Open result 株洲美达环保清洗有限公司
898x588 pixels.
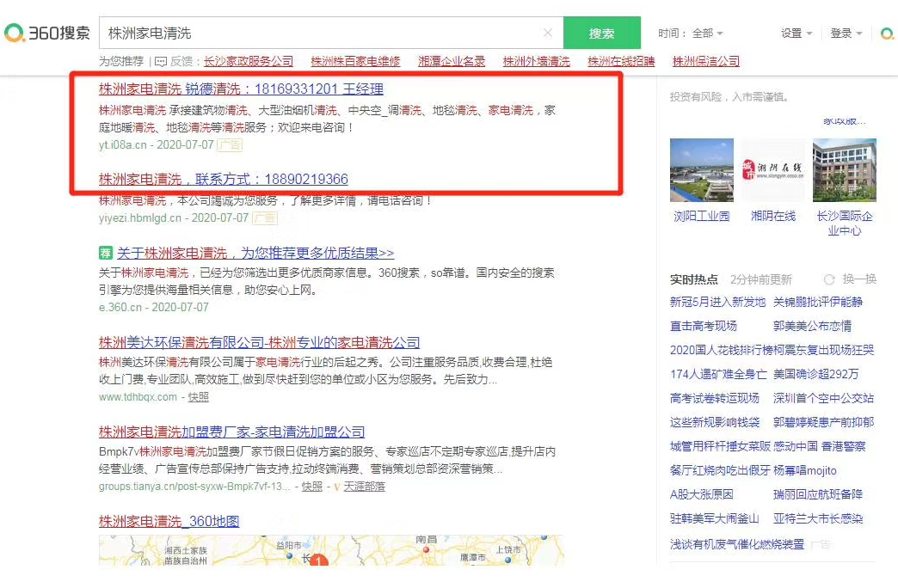point(260,342)
